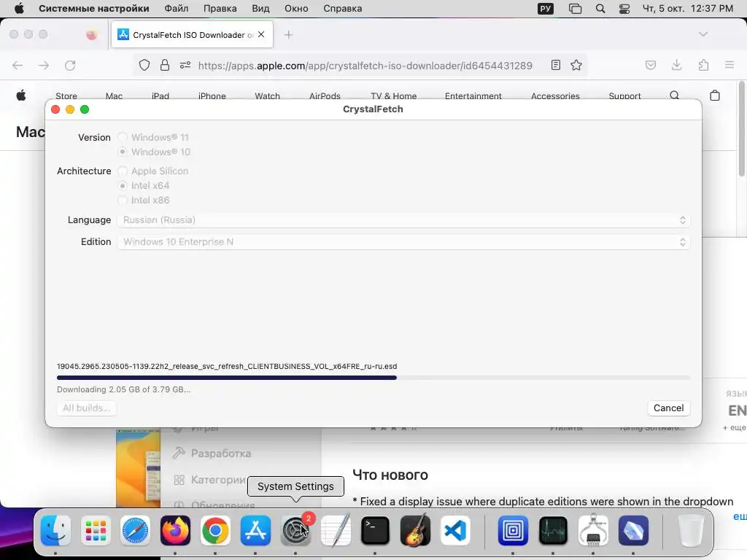Open the Вид menu

click(260, 9)
